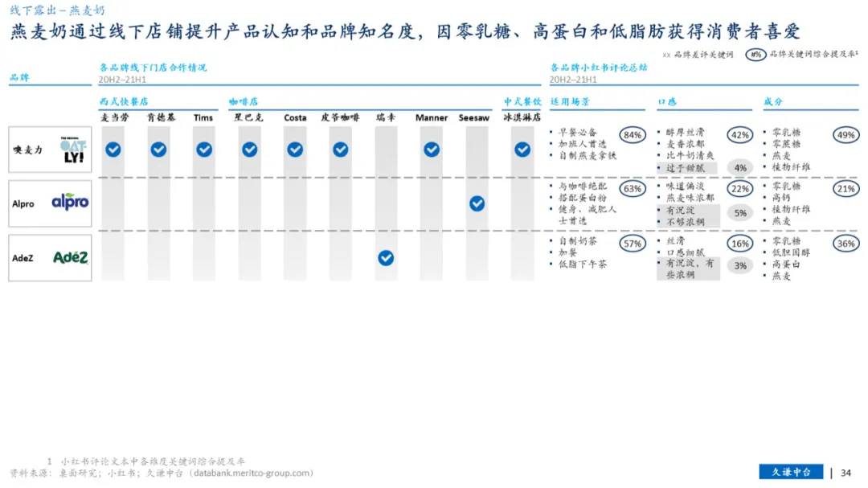Click the 噢麦力 checkmark under 麦当劳
Screen dimensions: 868x488
pos(113,150)
